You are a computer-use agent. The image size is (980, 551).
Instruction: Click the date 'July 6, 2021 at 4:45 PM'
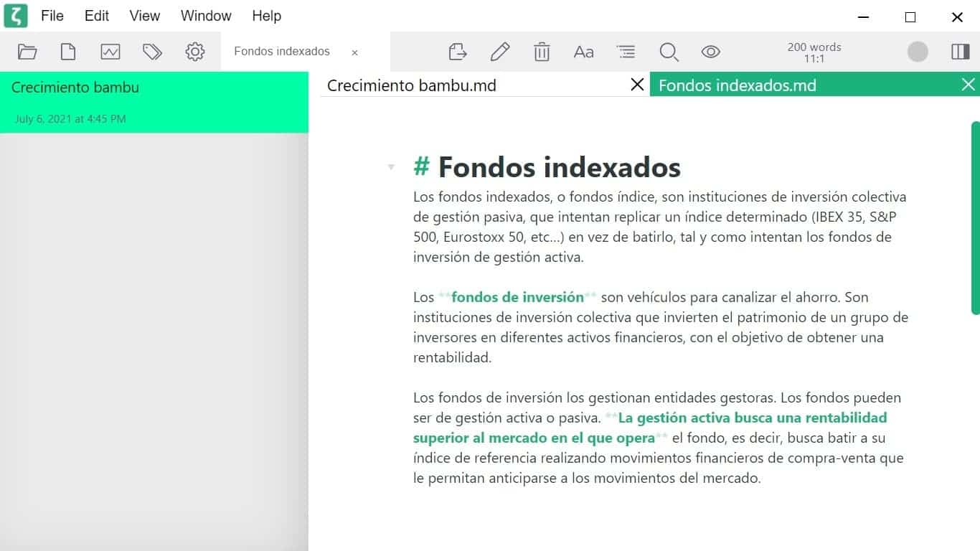tap(70, 119)
